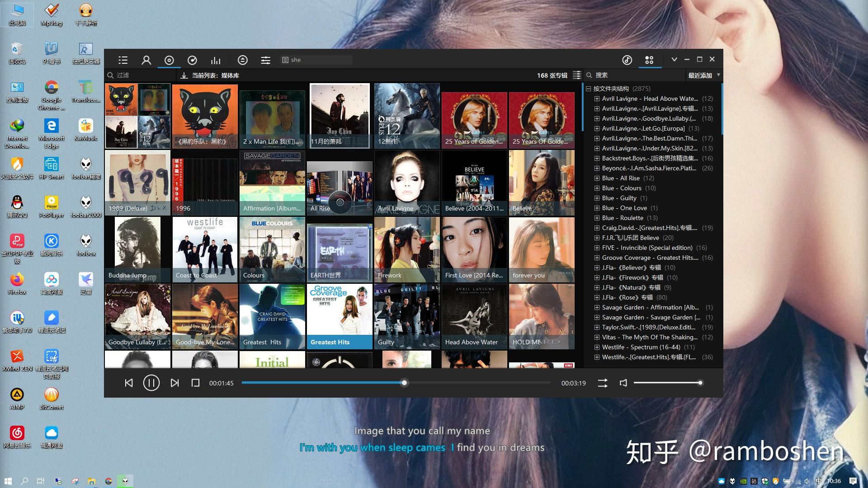Toggle album list view mode icon
868x488 pixels.
pyautogui.click(x=577, y=75)
